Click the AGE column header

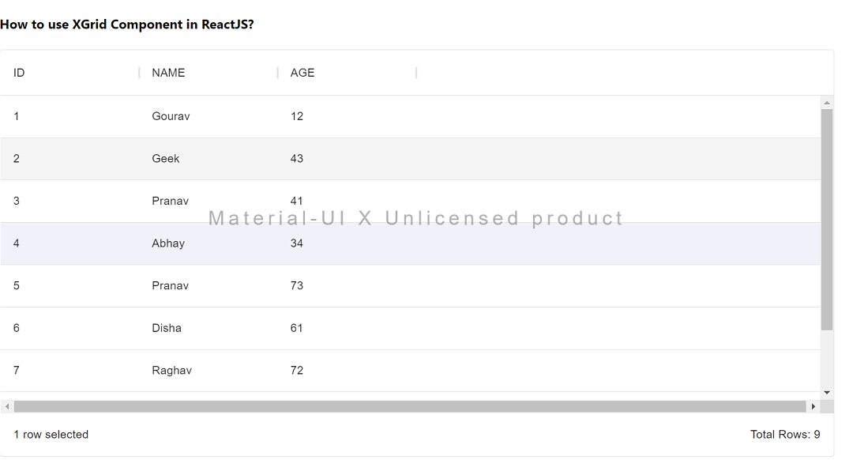(x=302, y=73)
